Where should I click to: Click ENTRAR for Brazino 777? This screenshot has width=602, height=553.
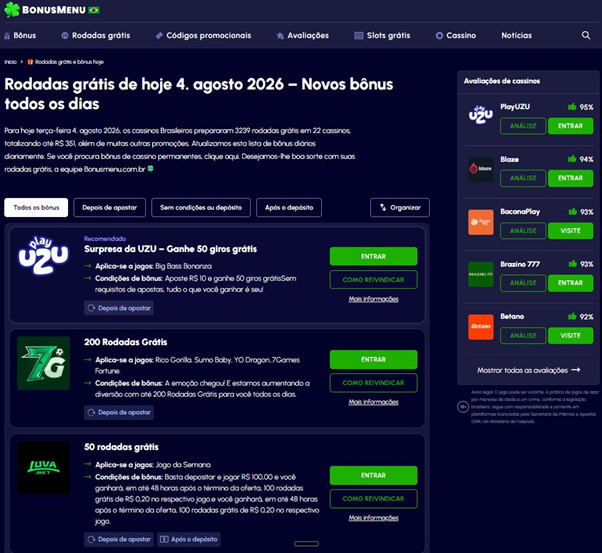[570, 283]
